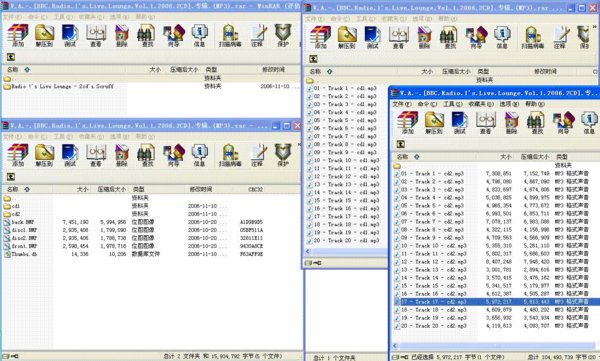Click 查找 (Find) in the window listing back.BMP
The height and width of the screenshot is (361, 600).
tap(147, 155)
